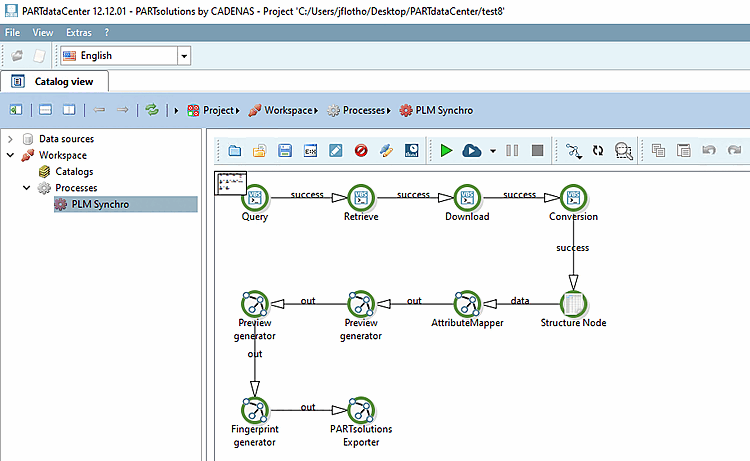Click the pencil connector edit icon

[386, 151]
